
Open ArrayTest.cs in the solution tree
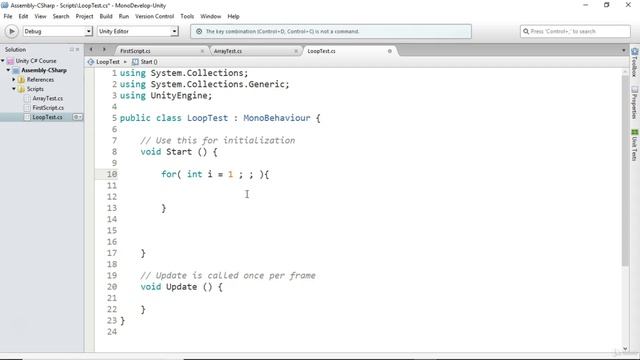[x=47, y=98]
